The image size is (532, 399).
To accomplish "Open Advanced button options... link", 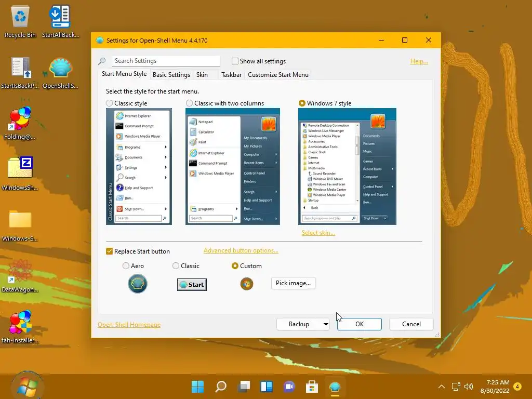I will (x=241, y=250).
